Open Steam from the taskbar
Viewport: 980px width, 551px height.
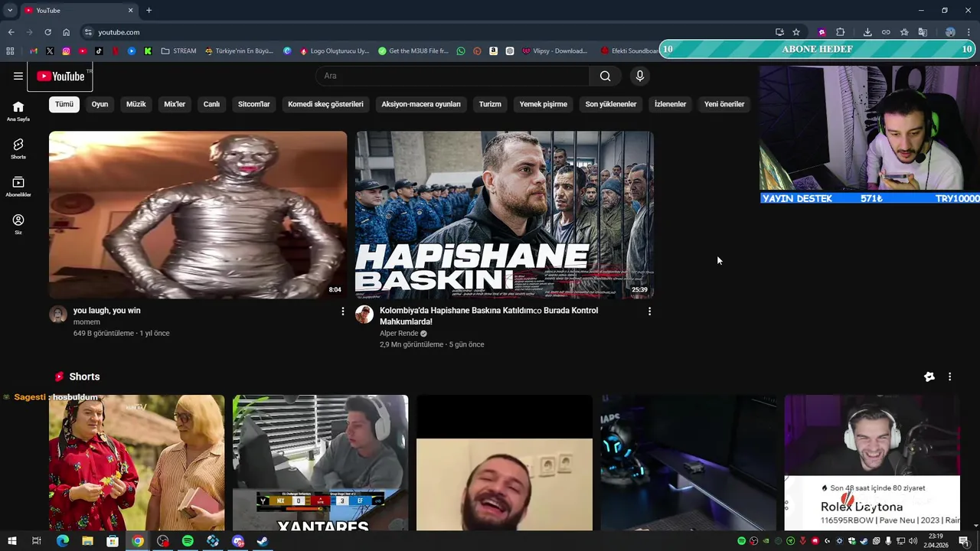[x=263, y=541]
